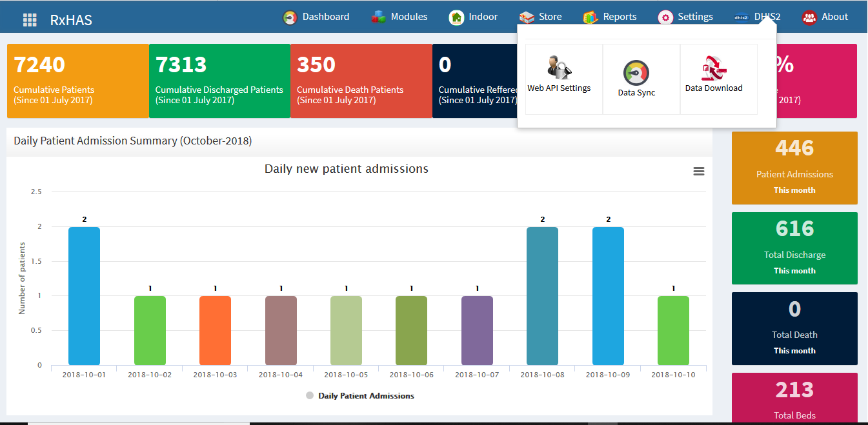Click the Dashboard gauge icon
Image resolution: width=868 pixels, height=425 pixels.
pos(290,17)
